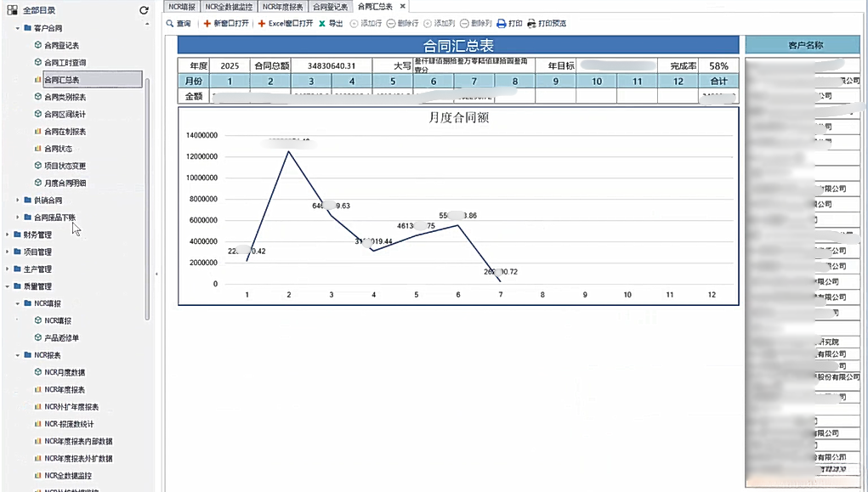Open 合同在制报表 in the tree

(65, 132)
